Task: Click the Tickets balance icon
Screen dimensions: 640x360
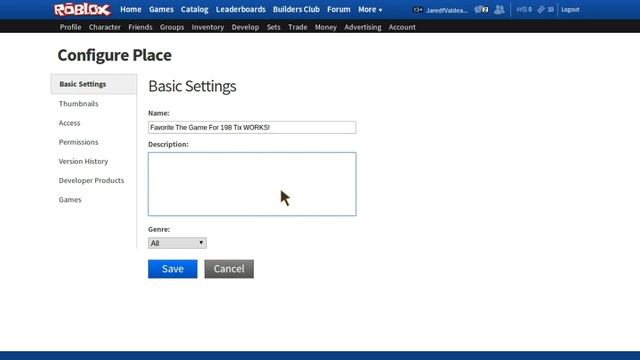Action: (x=541, y=9)
